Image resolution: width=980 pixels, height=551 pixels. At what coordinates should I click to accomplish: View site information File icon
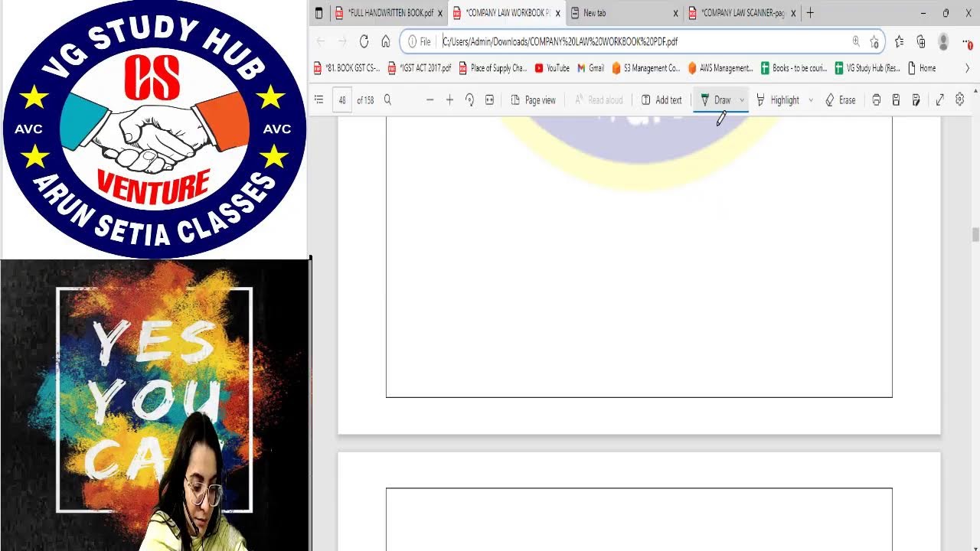pyautogui.click(x=419, y=41)
